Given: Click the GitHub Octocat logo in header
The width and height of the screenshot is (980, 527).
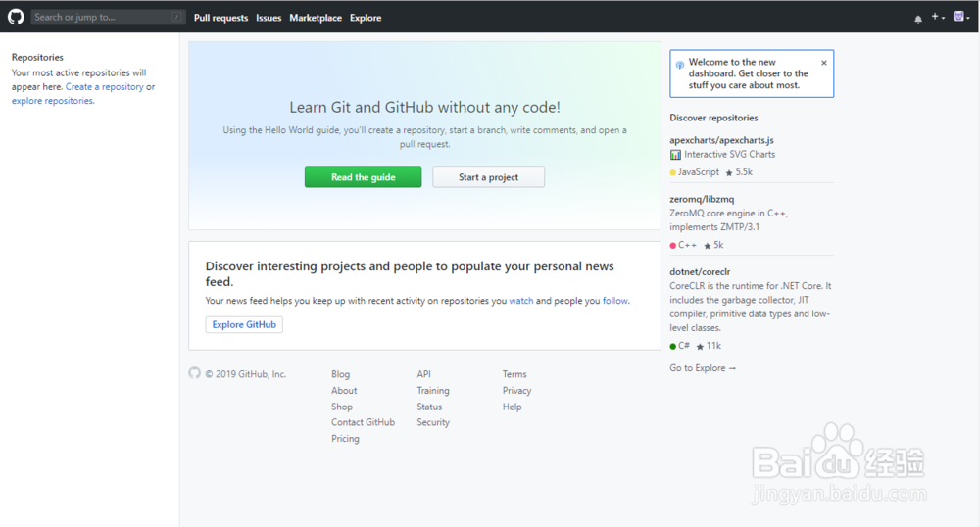Looking at the screenshot, I should [x=16, y=17].
